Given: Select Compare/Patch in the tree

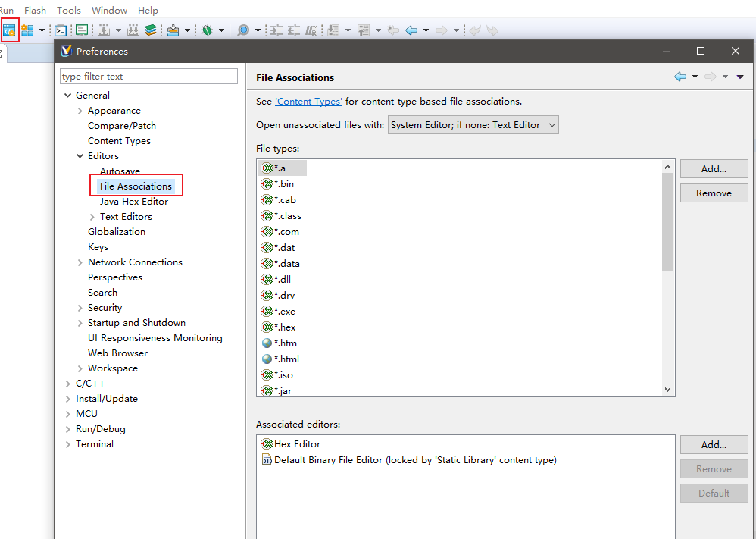Looking at the screenshot, I should pos(122,125).
